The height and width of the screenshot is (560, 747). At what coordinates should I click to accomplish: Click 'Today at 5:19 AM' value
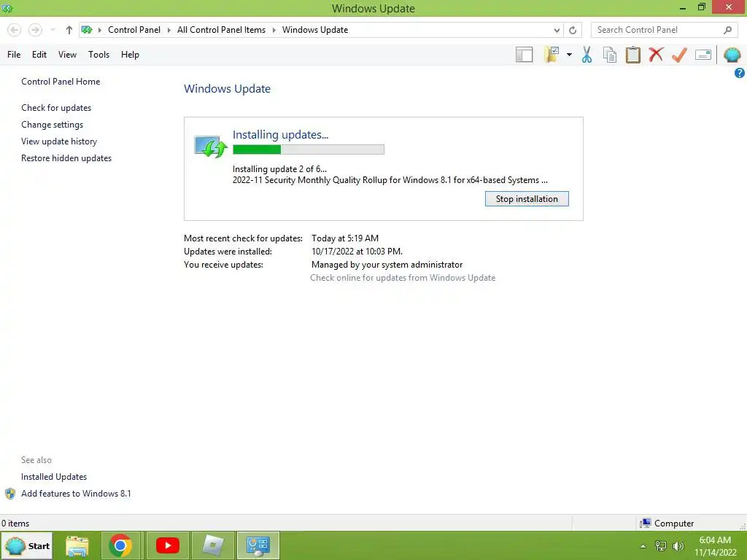click(345, 238)
